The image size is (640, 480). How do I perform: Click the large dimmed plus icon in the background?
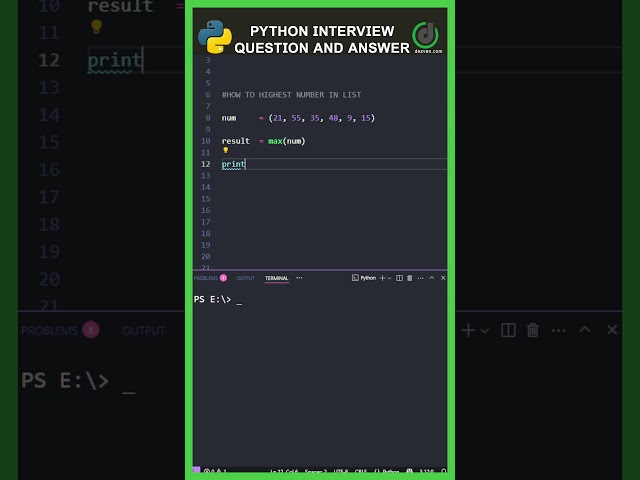coord(468,330)
